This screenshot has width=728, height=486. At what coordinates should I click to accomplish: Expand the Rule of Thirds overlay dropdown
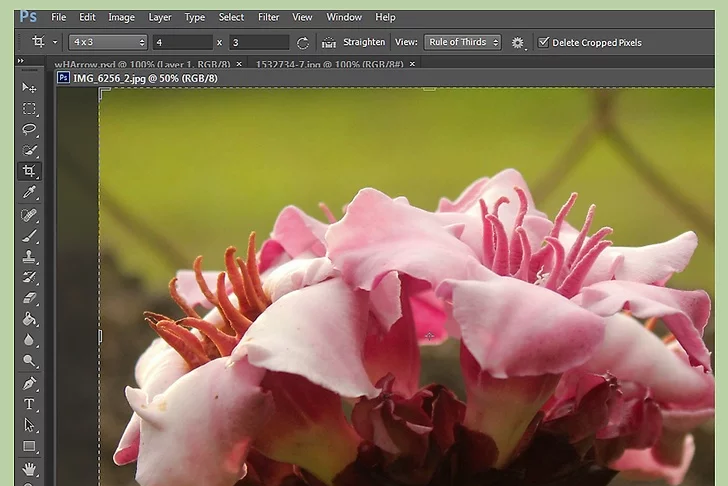(462, 42)
